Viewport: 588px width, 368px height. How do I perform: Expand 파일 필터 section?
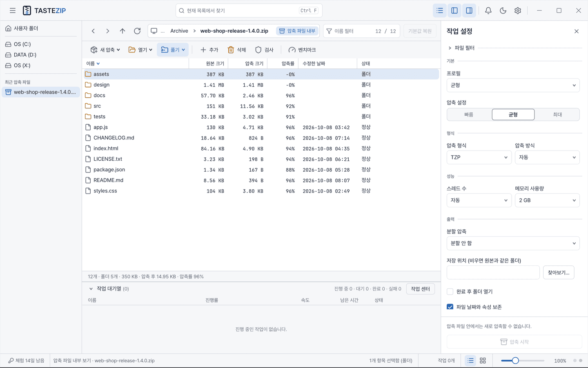pyautogui.click(x=461, y=48)
